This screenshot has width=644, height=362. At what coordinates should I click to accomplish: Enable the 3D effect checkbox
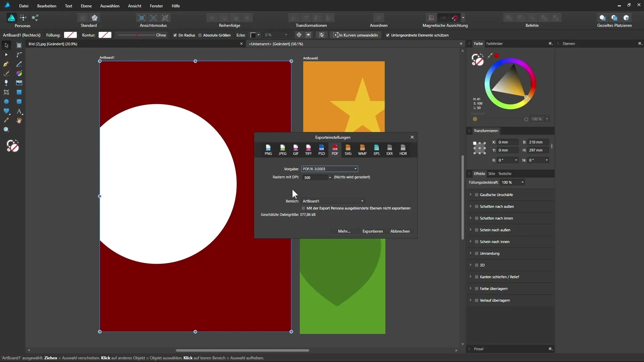(x=476, y=265)
